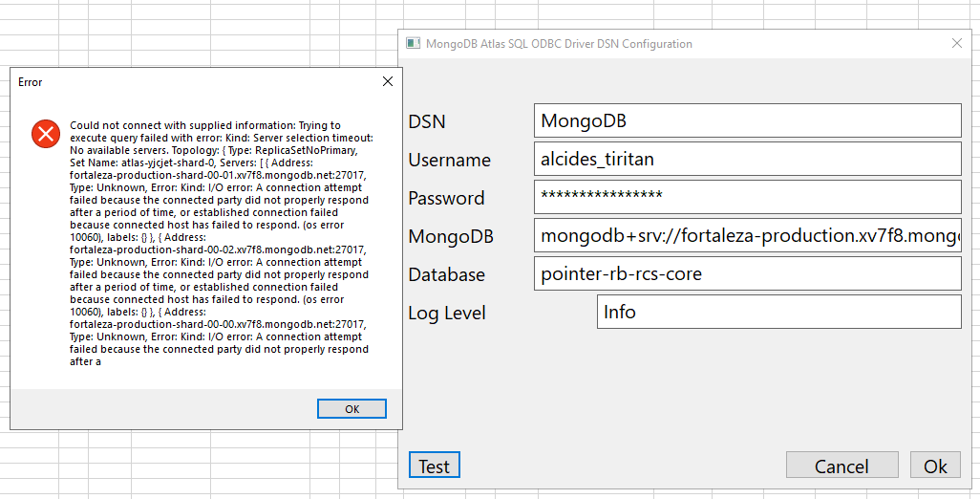
Task: Click the Username label text
Action: pos(450,160)
